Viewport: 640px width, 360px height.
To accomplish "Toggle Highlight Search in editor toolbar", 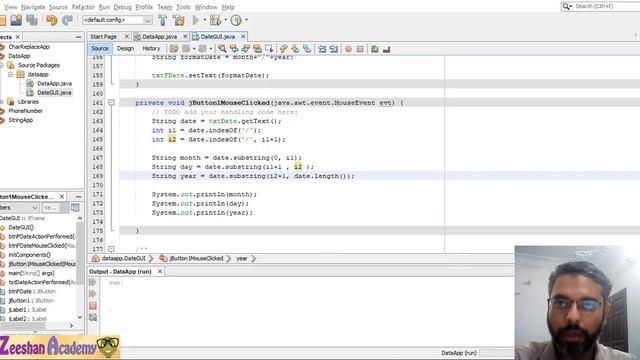I will [x=257, y=49].
